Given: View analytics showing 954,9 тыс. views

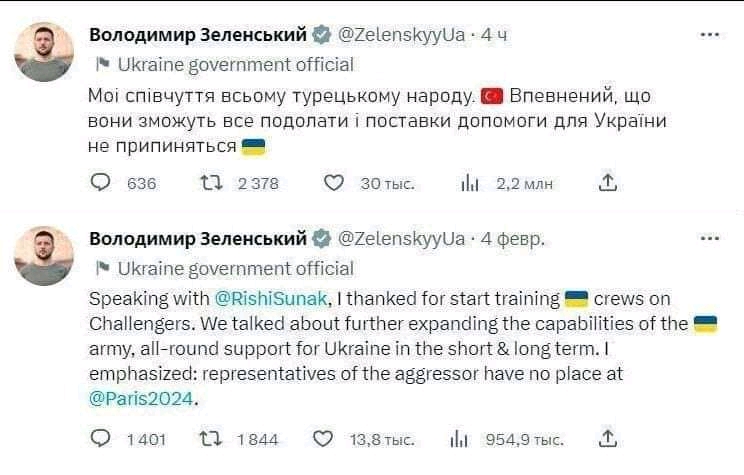Looking at the screenshot, I should [459, 438].
